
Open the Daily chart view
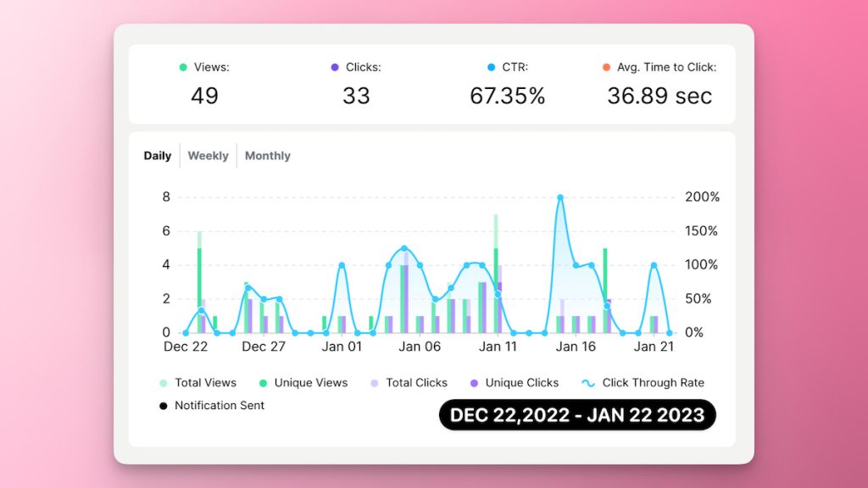[158, 156]
